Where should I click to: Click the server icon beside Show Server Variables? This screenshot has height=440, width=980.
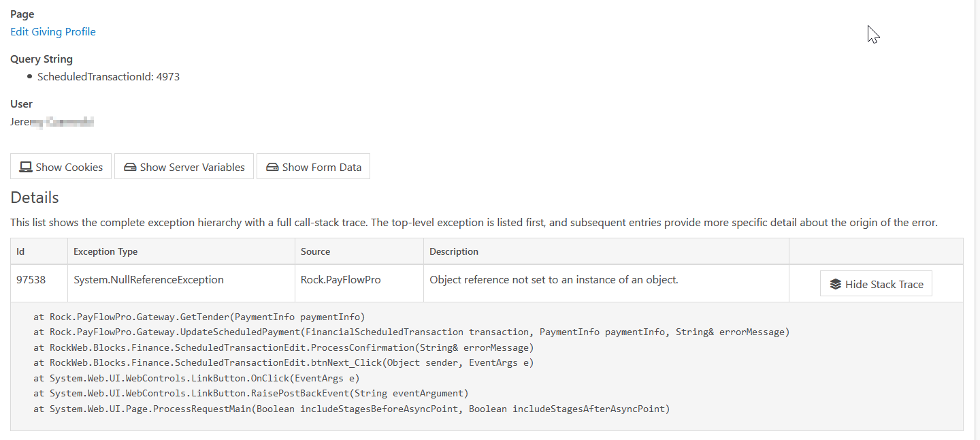click(x=130, y=166)
